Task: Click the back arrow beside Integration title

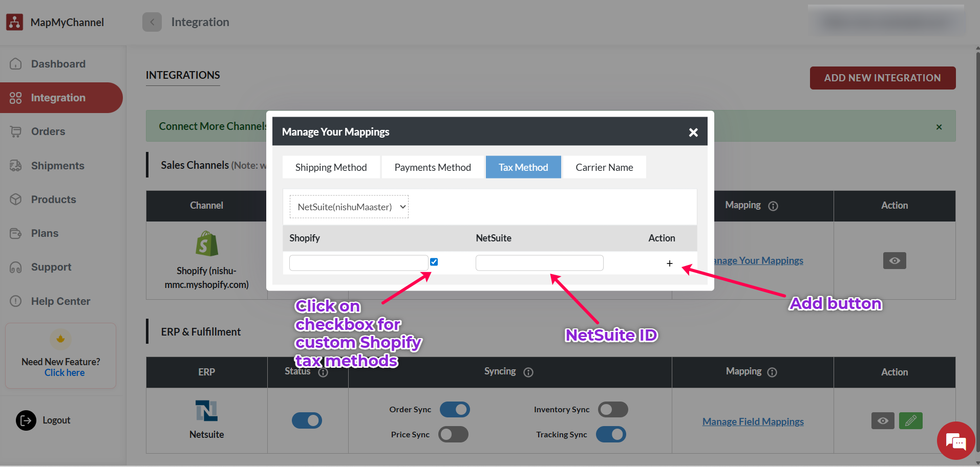Action: pyautogui.click(x=152, y=22)
